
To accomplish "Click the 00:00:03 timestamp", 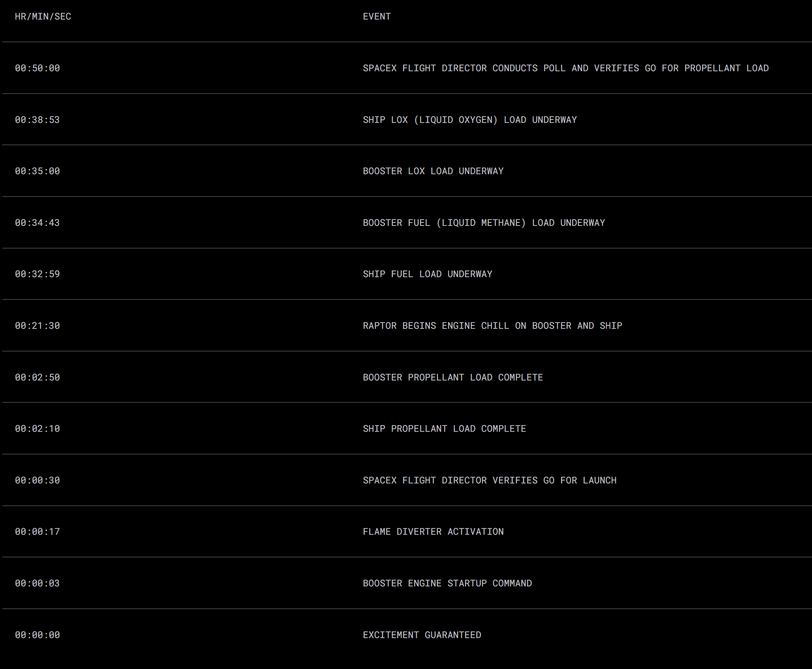I will click(38, 583).
